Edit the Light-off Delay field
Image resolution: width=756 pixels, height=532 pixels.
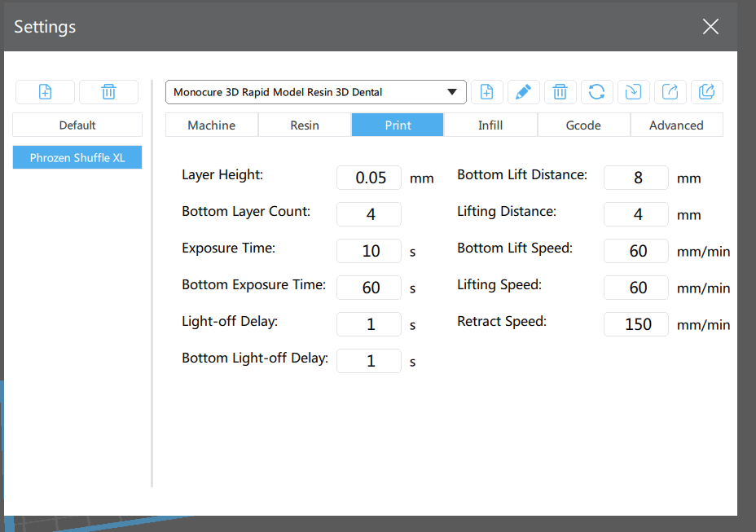(x=369, y=324)
